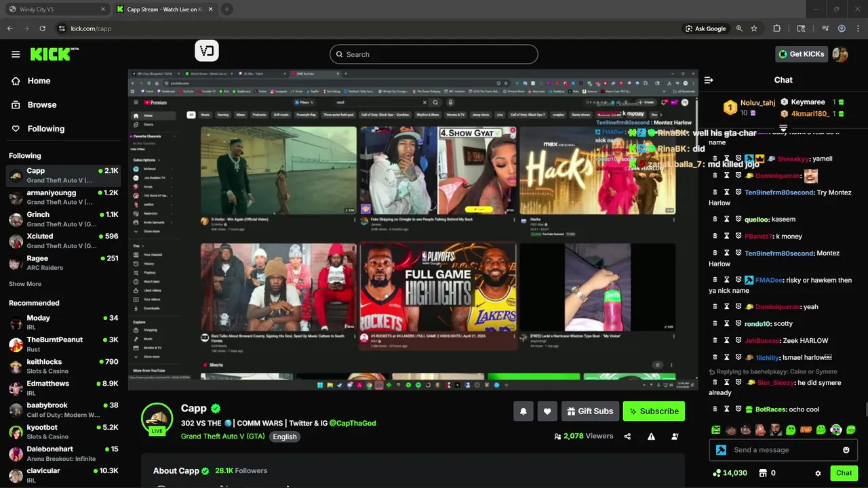
Task: Open the Chrome three-dot menu
Action: coord(856,28)
